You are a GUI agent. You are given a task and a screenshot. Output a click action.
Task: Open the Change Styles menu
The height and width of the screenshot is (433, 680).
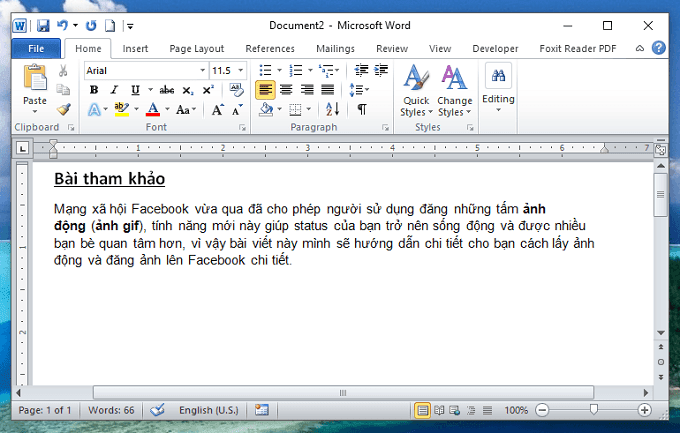[454, 91]
